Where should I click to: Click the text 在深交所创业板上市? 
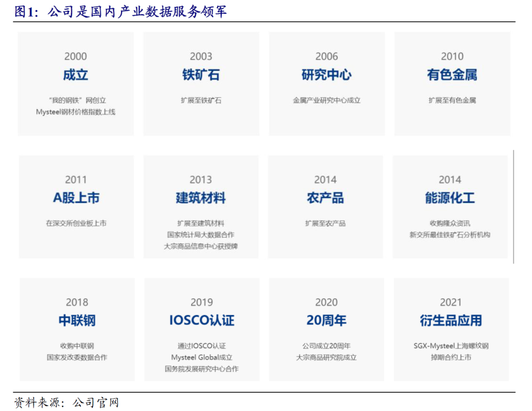coord(76,223)
